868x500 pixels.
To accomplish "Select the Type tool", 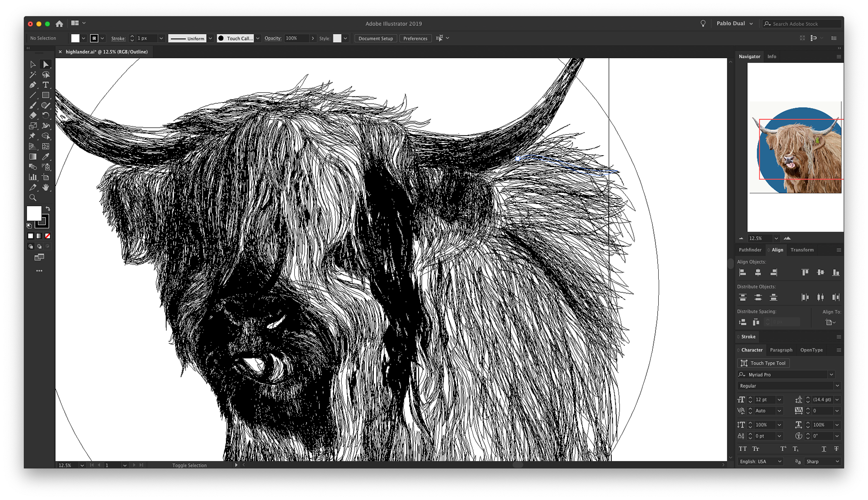I will click(x=46, y=85).
